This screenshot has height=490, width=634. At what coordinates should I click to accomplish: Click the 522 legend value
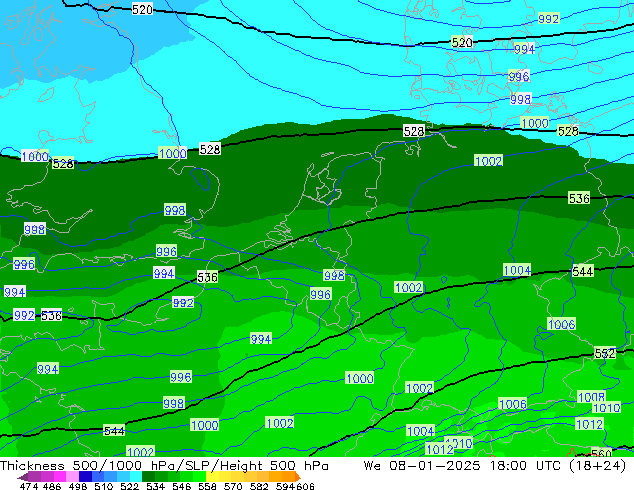pos(129,486)
